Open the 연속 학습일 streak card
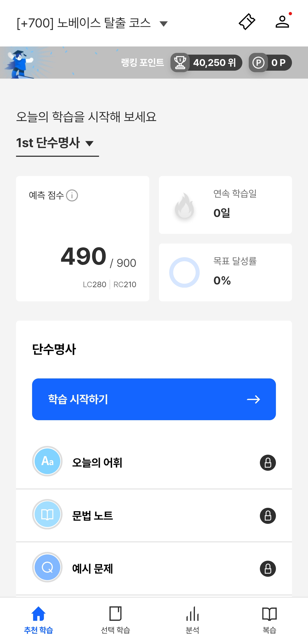 tap(225, 205)
